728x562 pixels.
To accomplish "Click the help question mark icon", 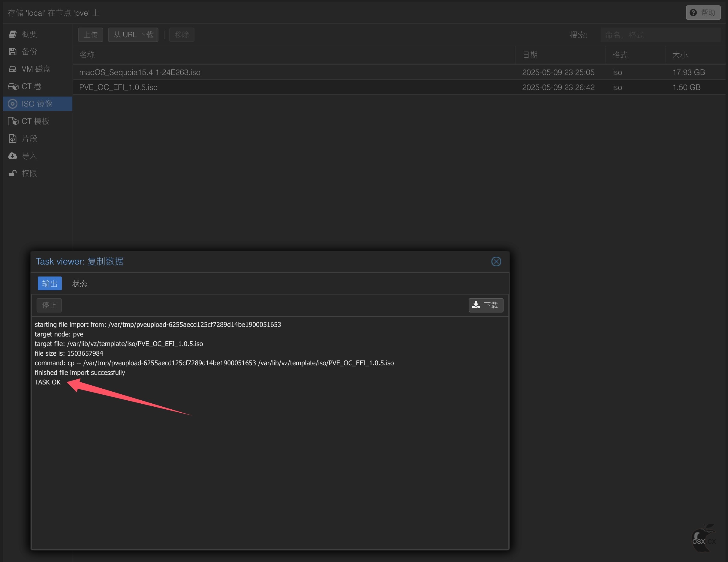I will 693,13.
